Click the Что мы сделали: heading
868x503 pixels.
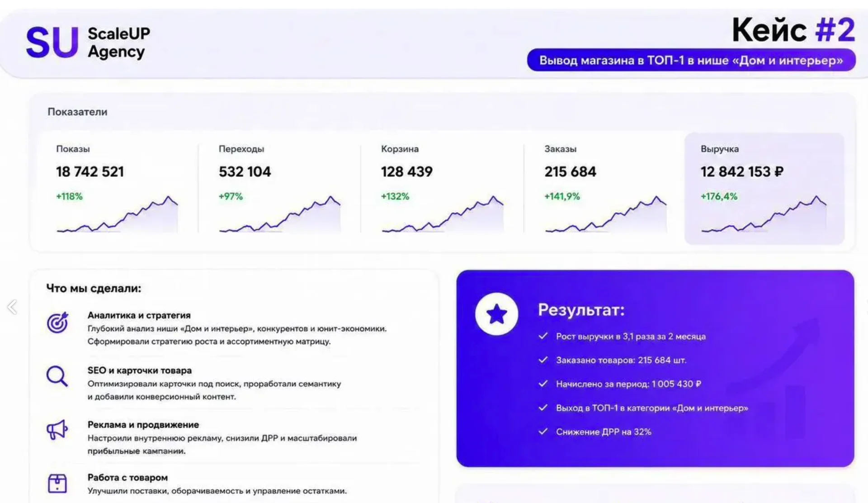94,289
